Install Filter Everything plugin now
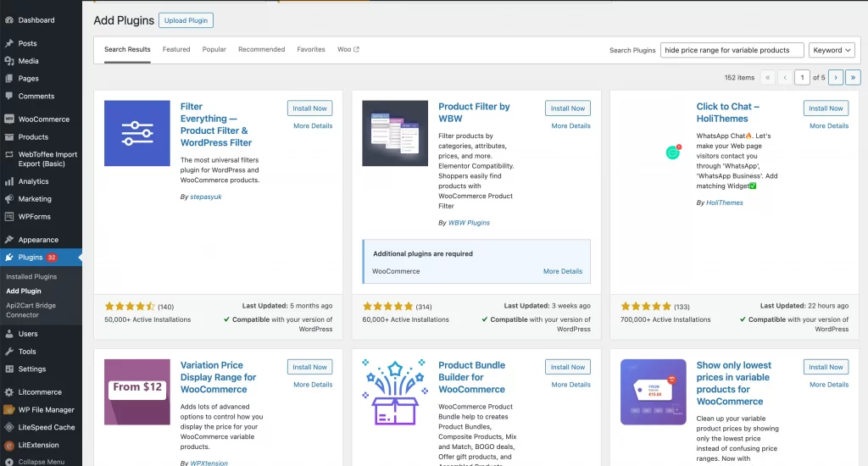Screen dimensions: 868x466 [x=310, y=108]
